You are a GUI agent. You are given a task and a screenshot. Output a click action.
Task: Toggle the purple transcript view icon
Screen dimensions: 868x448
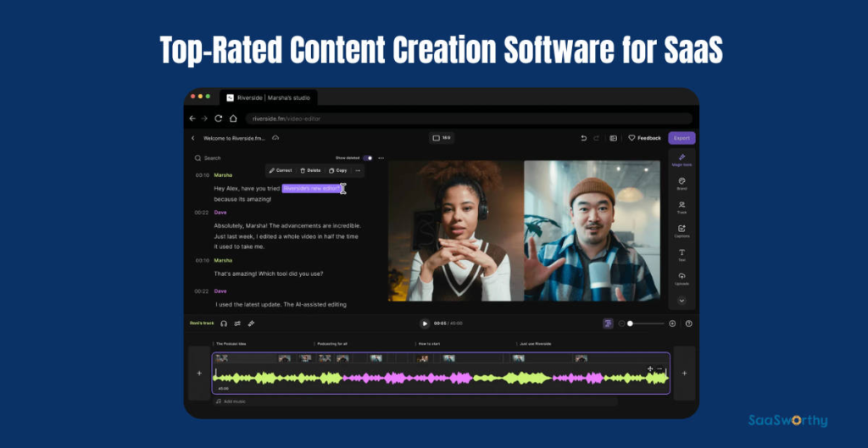(x=608, y=324)
